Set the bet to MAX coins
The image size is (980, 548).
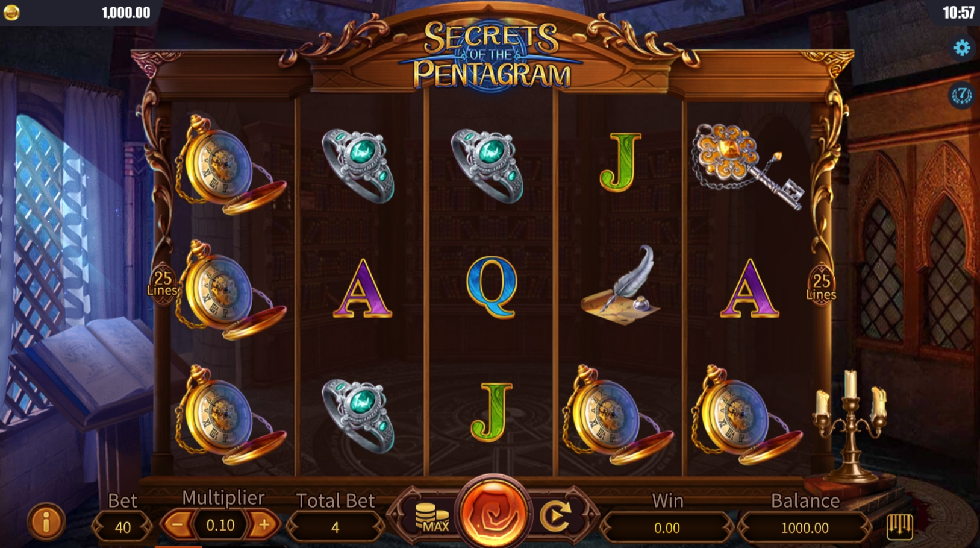pos(432,517)
